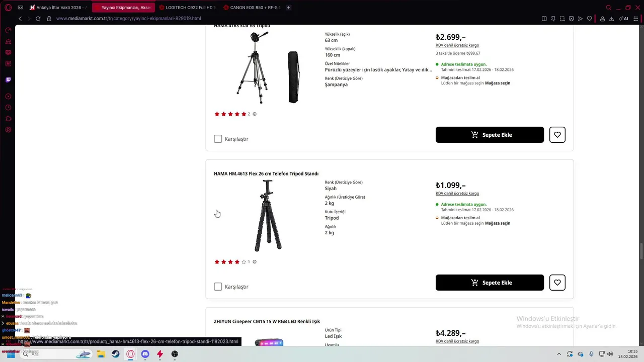This screenshot has height=362, width=644.
Task: Click the browser Forward arrow
Action: (x=29, y=19)
